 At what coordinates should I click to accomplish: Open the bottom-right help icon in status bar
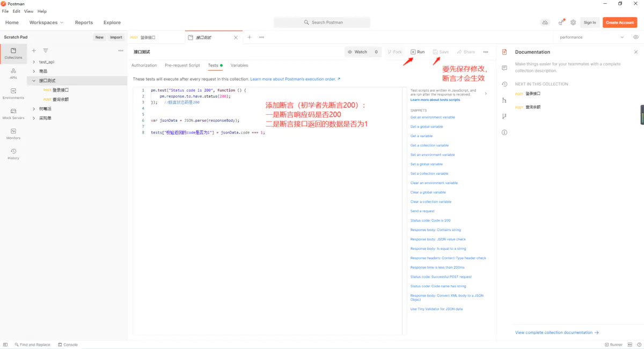pyautogui.click(x=639, y=345)
